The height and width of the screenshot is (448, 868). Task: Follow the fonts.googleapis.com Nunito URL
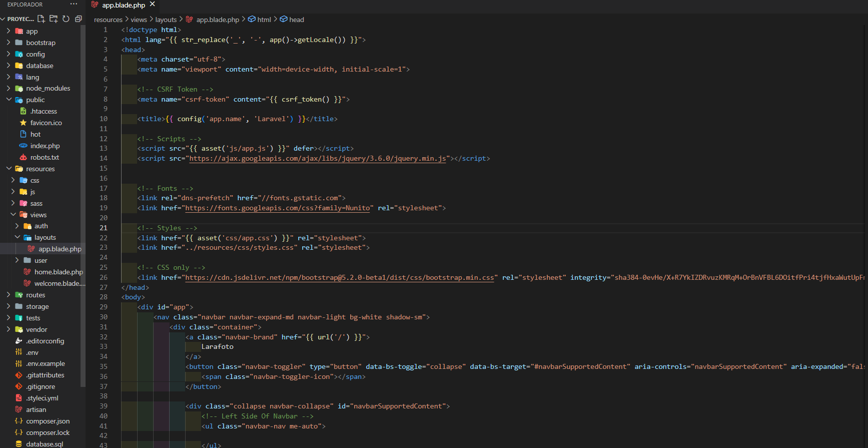click(278, 208)
